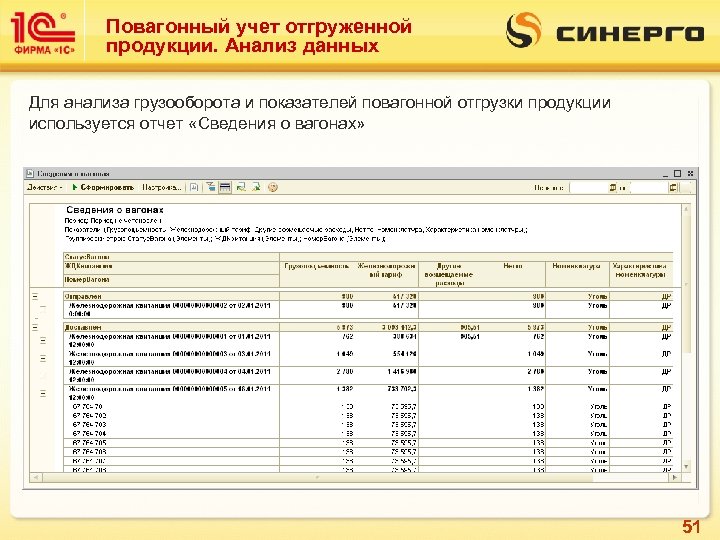The width and height of the screenshot is (720, 540).
Task: Collapse the Отправлен group
Action: pos(35,297)
